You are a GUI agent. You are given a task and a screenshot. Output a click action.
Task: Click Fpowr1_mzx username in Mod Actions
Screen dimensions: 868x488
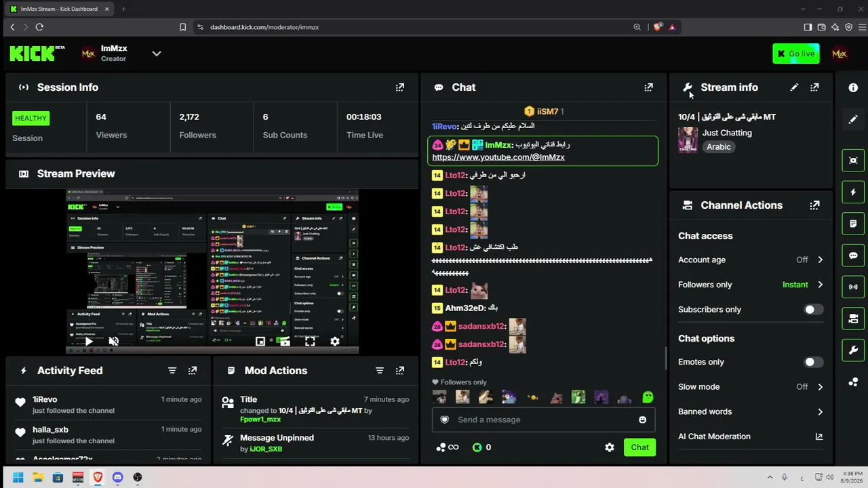[x=260, y=420]
